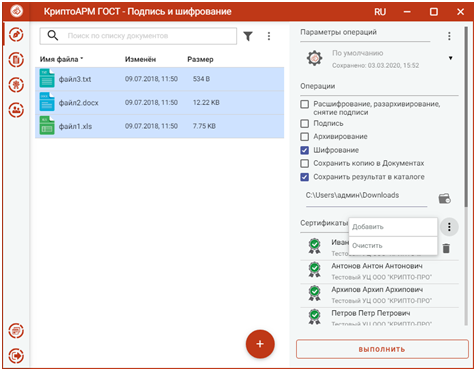Viewport: 476px width, 371px height.
Task: Enable Сохранить копию в Документах checkbox
Action: (x=304, y=163)
